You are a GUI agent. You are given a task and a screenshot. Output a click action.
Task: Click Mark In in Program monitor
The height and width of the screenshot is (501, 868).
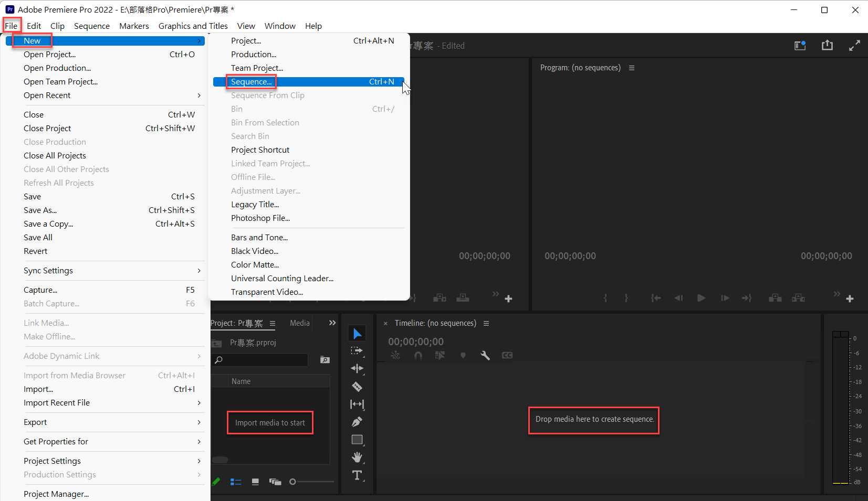(x=605, y=298)
